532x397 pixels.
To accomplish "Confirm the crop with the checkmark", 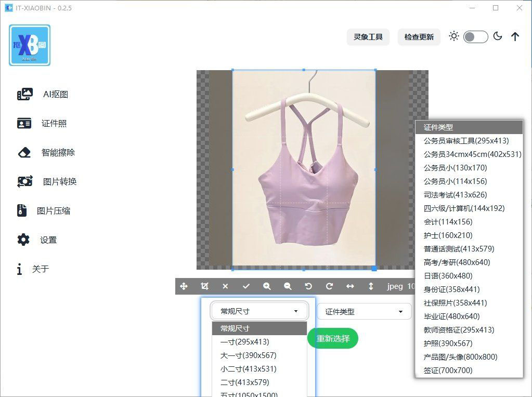I will 246,286.
